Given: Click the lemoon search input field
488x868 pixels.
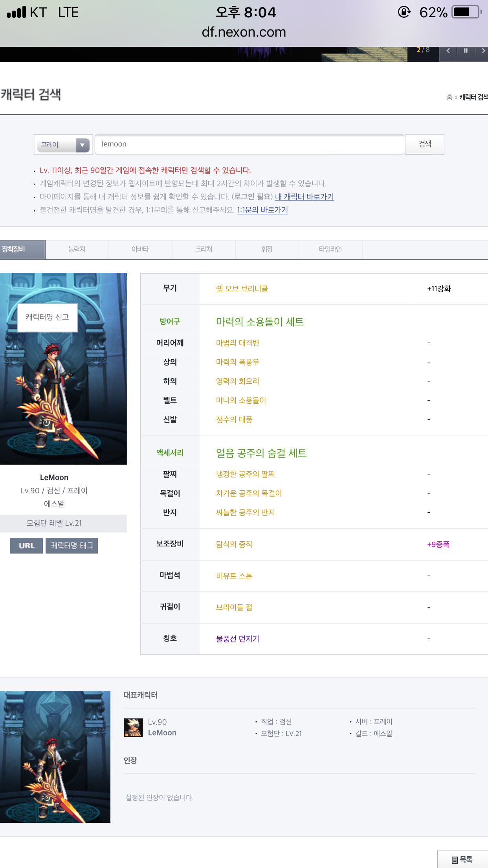Looking at the screenshot, I should tap(250, 144).
